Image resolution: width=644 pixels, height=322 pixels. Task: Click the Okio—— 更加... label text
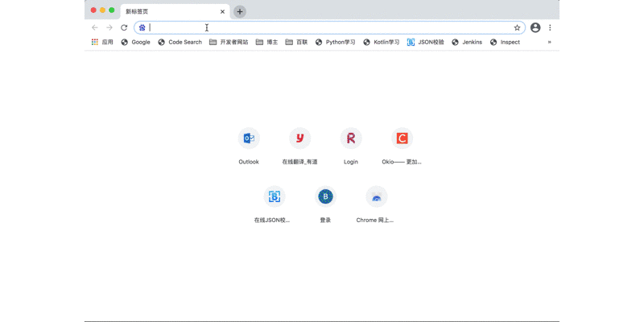tap(402, 162)
